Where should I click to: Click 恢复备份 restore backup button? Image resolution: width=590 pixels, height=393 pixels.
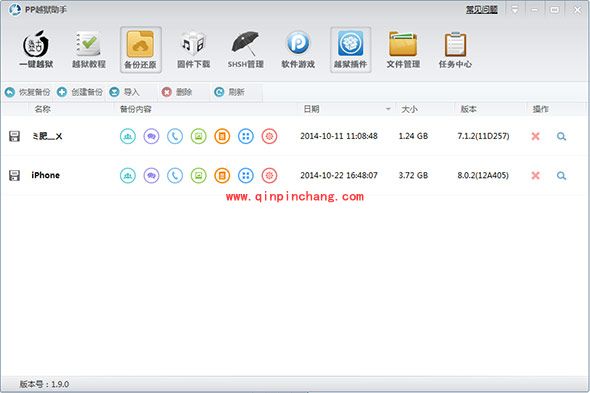coord(27,92)
